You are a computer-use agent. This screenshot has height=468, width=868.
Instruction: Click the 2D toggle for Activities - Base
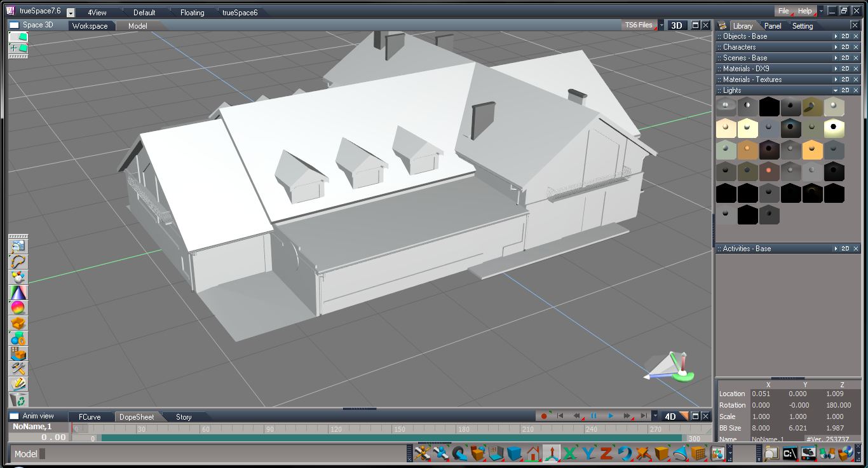click(x=845, y=249)
